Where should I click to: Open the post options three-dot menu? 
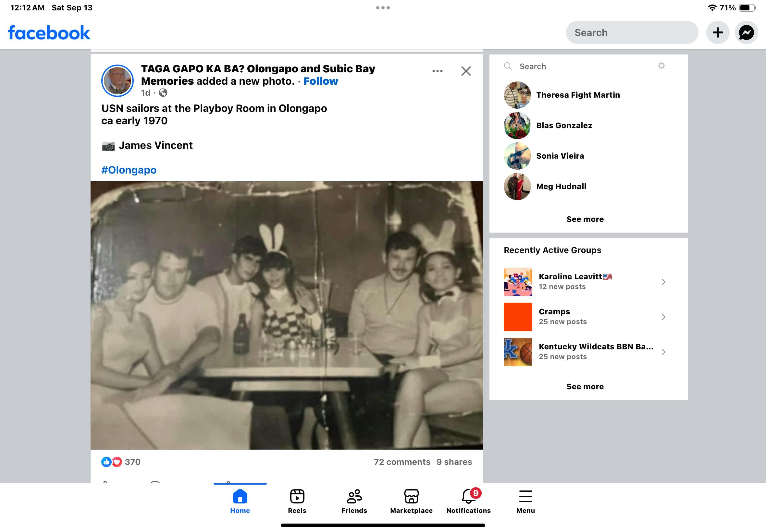(437, 71)
